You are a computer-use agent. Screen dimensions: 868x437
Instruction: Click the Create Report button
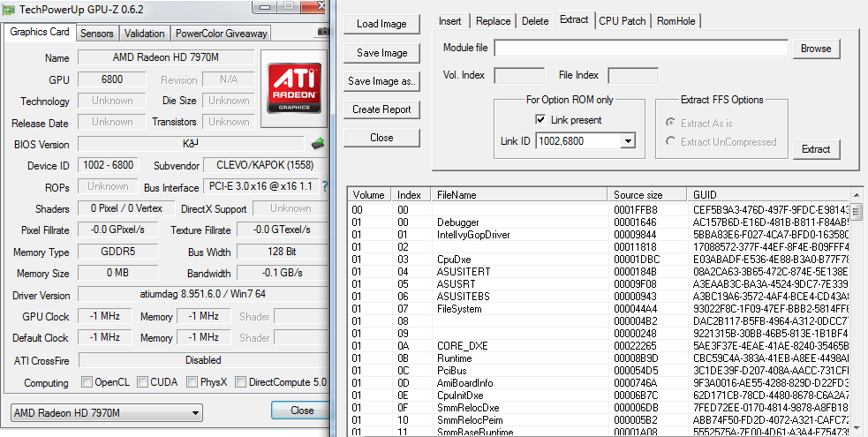tap(381, 109)
